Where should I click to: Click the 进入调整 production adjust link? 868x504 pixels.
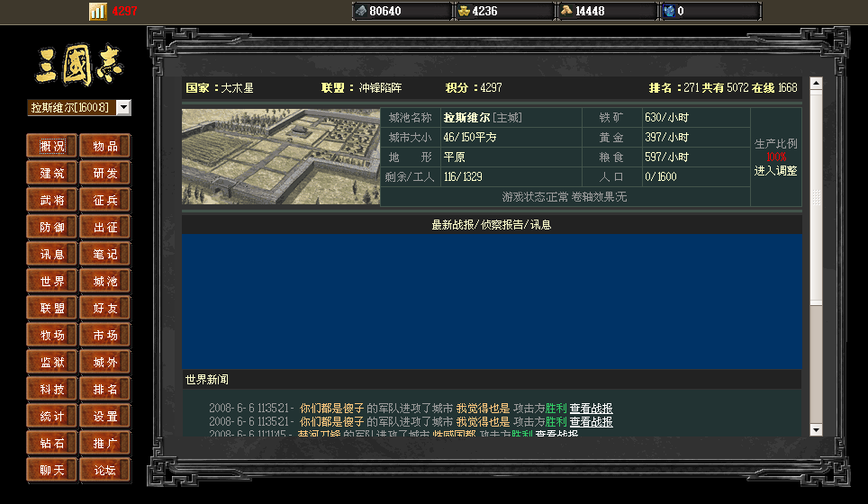click(x=775, y=170)
